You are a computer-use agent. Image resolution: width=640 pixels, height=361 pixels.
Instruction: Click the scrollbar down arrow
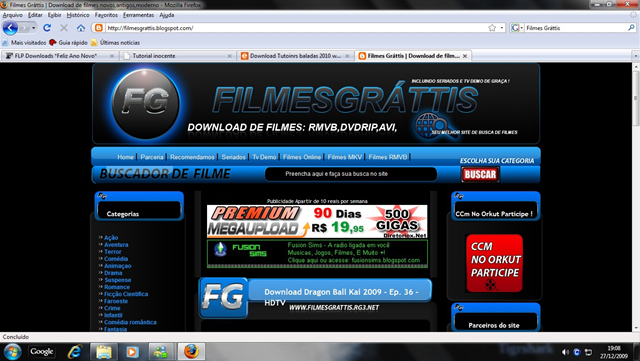point(636,328)
